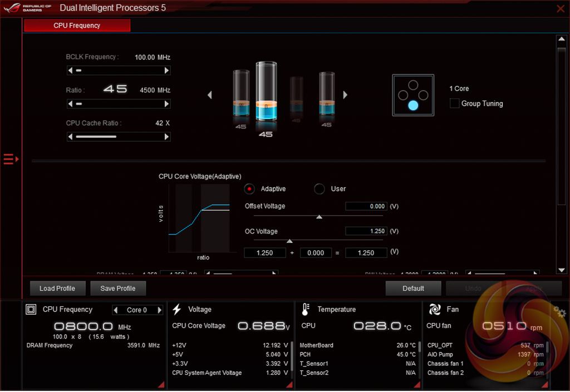
Task: Click the Fan monitor icon
Action: point(435,309)
